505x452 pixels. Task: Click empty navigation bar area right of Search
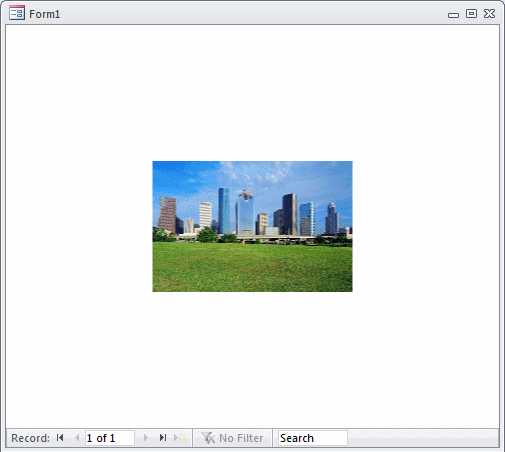click(423, 438)
